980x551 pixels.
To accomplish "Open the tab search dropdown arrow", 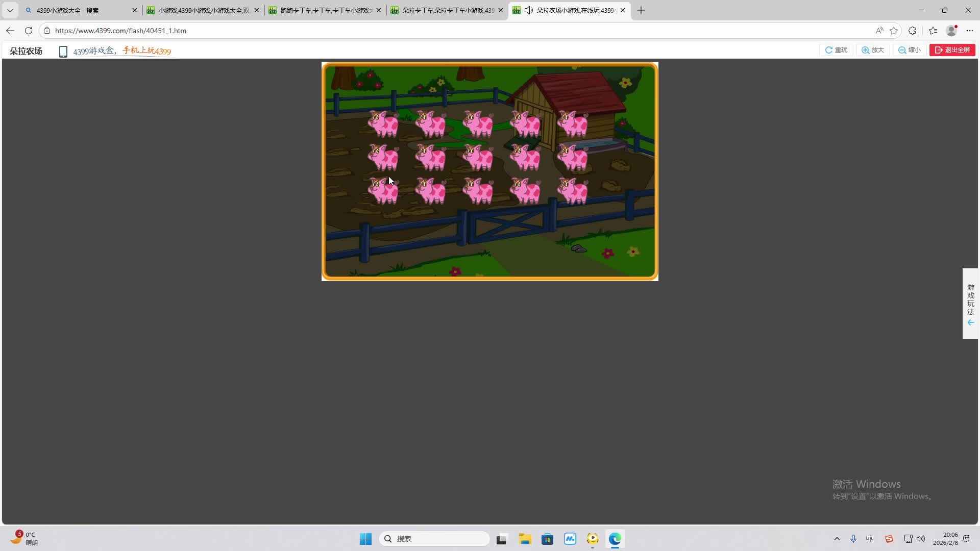I will 10,10.
